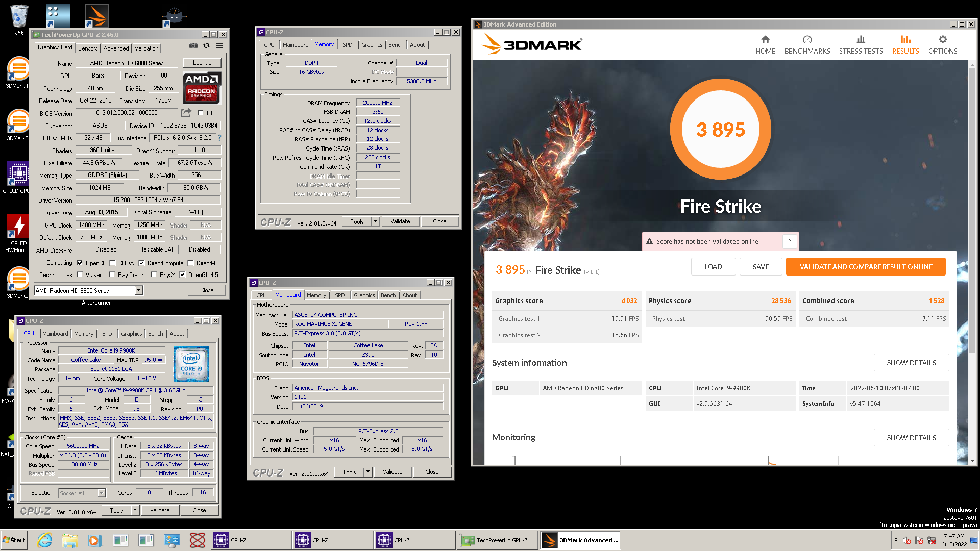Toggle the Vulkan checkbox
Viewport: 980px width, 551px height.
(80, 275)
